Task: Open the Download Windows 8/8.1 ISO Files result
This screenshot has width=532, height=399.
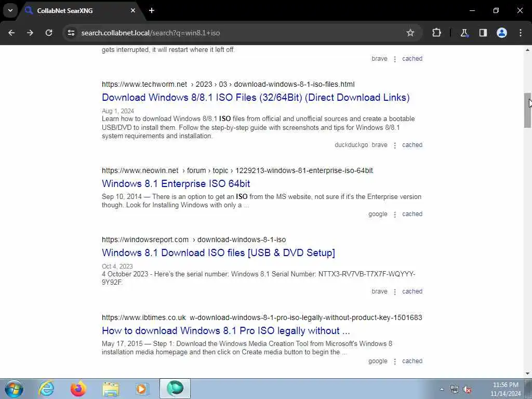Action: coord(256,97)
